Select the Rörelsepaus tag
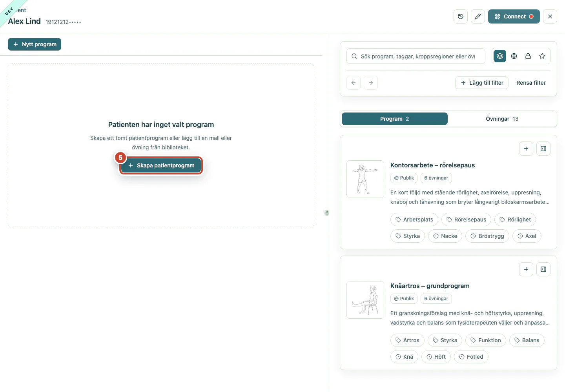Image resolution: width=565 pixels, height=392 pixels. coord(467,220)
